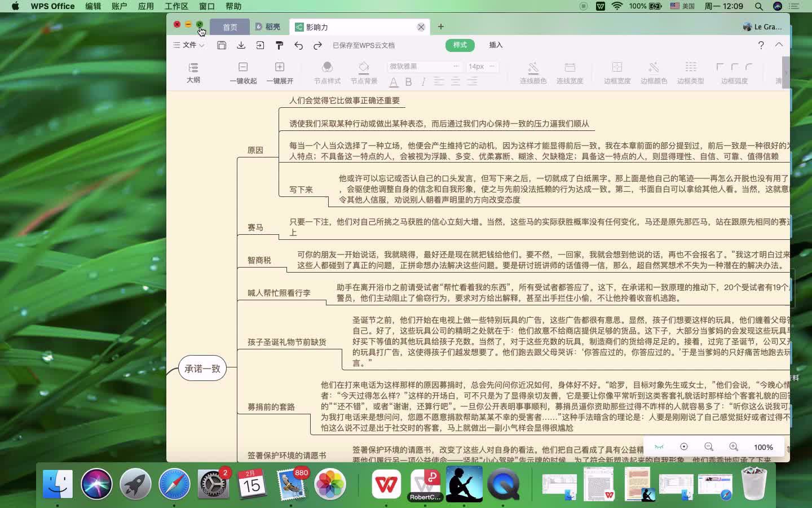Viewport: 812px width, 508px height.
Task: Open 边框宽度 border width options
Action: click(617, 73)
